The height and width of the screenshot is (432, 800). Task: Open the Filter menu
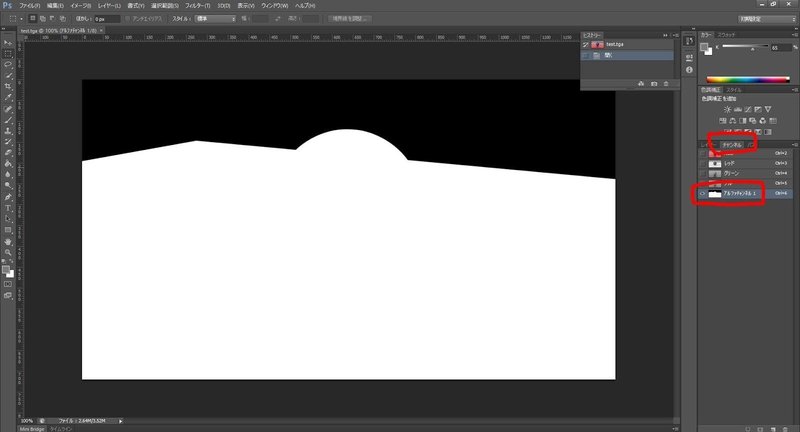(x=197, y=6)
